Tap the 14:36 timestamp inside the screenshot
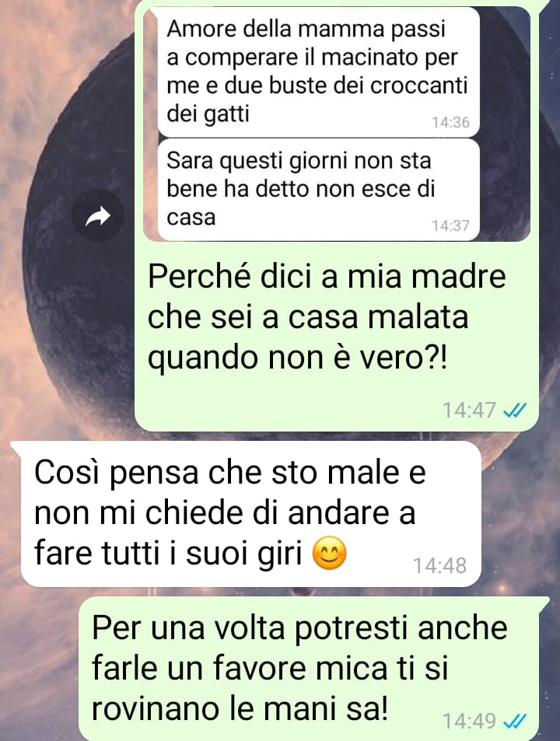The image size is (560, 741). [450, 122]
